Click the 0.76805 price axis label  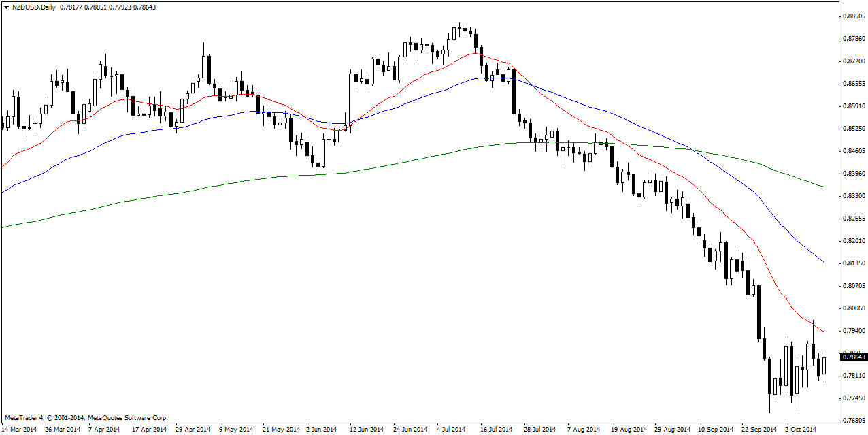(853, 420)
